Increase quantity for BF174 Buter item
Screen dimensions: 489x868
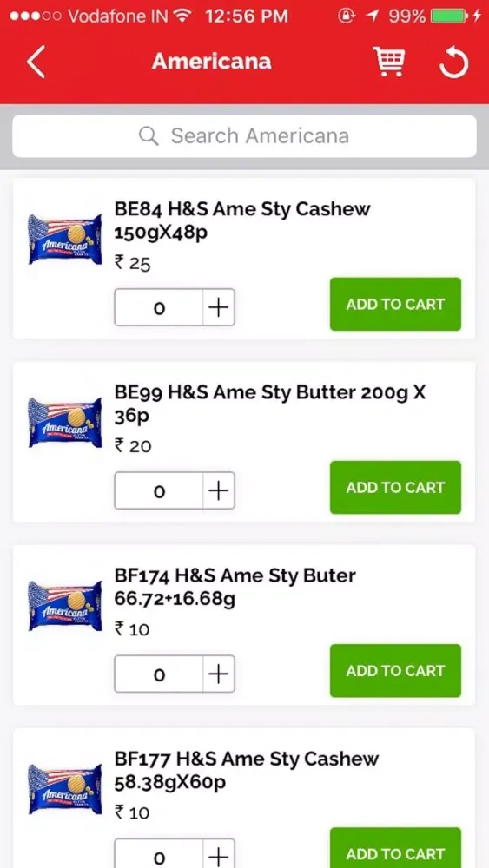click(x=219, y=674)
